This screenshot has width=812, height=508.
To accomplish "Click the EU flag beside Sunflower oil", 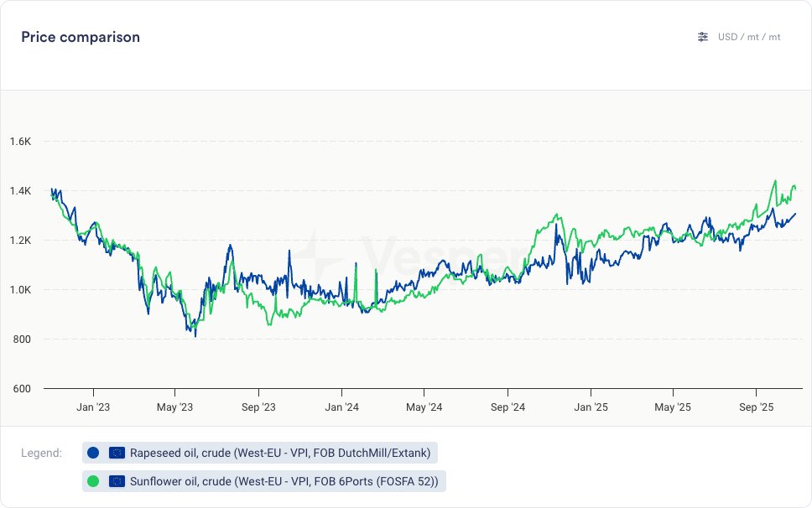I will [x=117, y=481].
